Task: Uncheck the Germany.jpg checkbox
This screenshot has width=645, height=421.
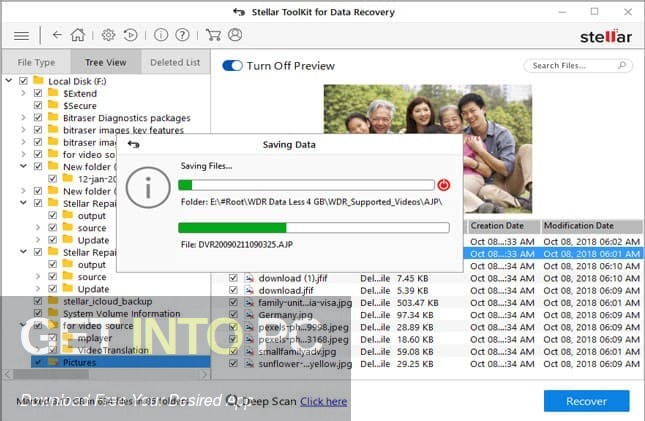Action: pyautogui.click(x=233, y=315)
